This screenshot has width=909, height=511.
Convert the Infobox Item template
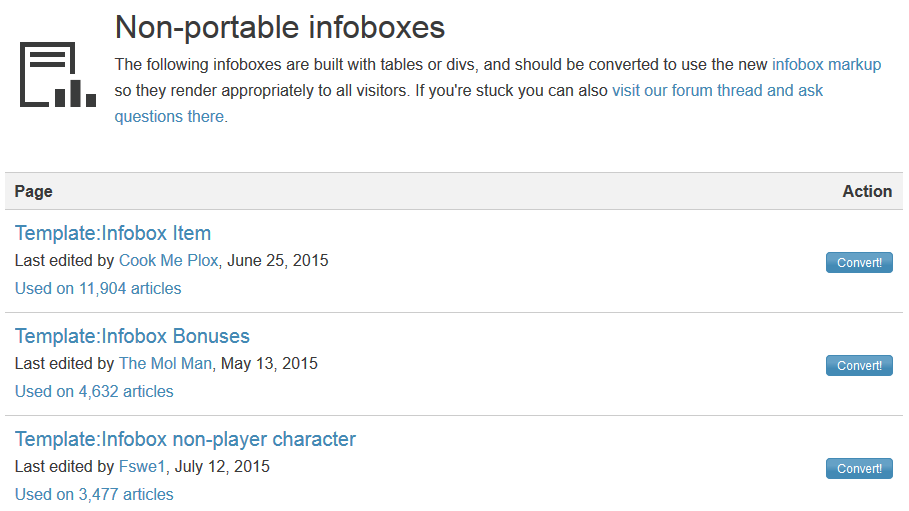(859, 263)
